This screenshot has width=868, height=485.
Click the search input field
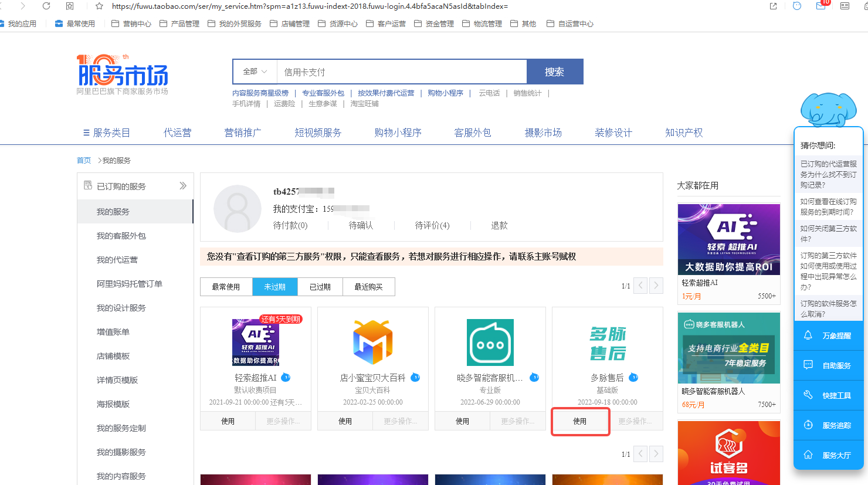pos(402,72)
